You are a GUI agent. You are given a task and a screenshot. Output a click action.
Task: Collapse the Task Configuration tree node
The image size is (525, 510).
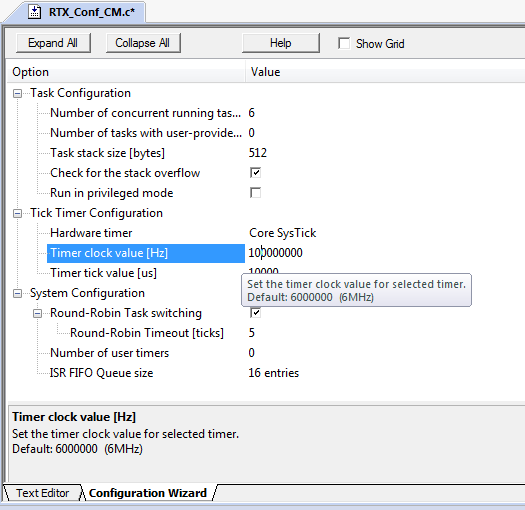point(17,93)
